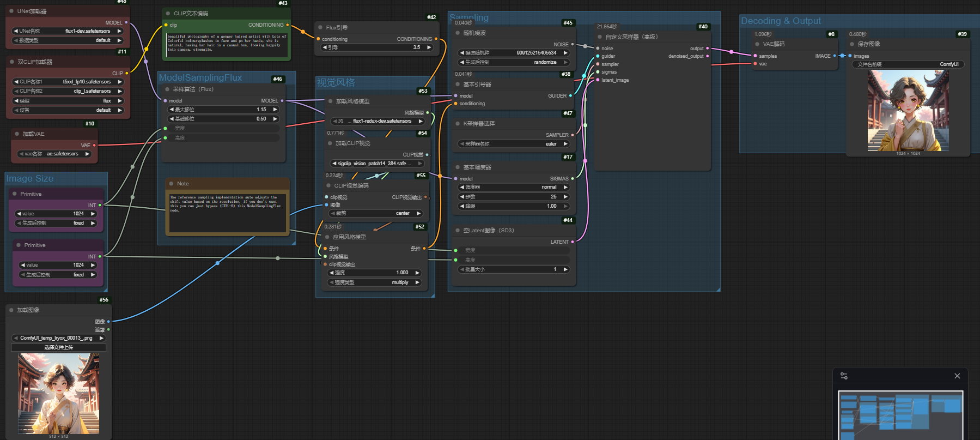Click the IMAGE output port on VAE解码
The height and width of the screenshot is (440, 980).
834,56
